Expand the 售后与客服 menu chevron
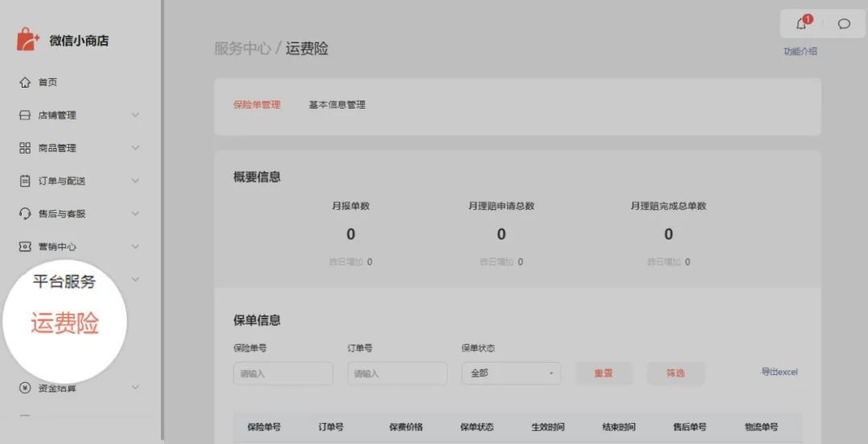Image resolution: width=868 pixels, height=444 pixels. (x=135, y=213)
